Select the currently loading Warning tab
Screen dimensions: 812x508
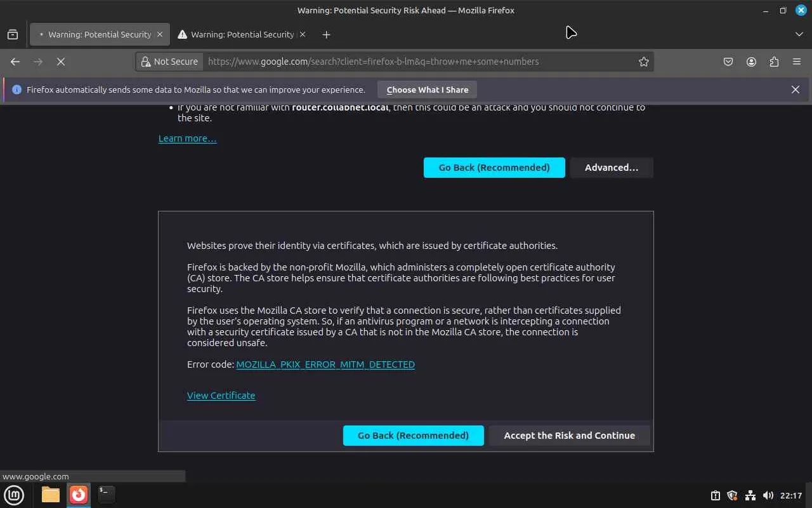click(x=100, y=34)
